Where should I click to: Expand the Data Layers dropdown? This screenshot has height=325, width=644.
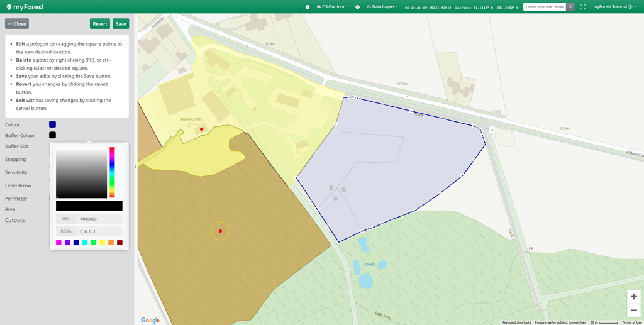382,7
